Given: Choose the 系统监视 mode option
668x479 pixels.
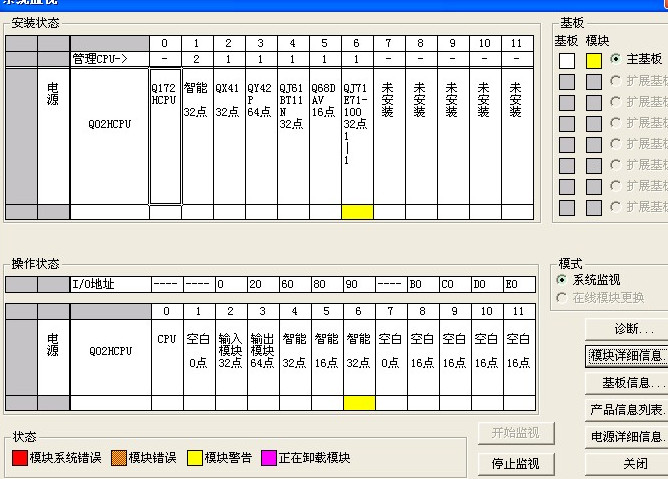Looking at the screenshot, I should click(x=563, y=280).
